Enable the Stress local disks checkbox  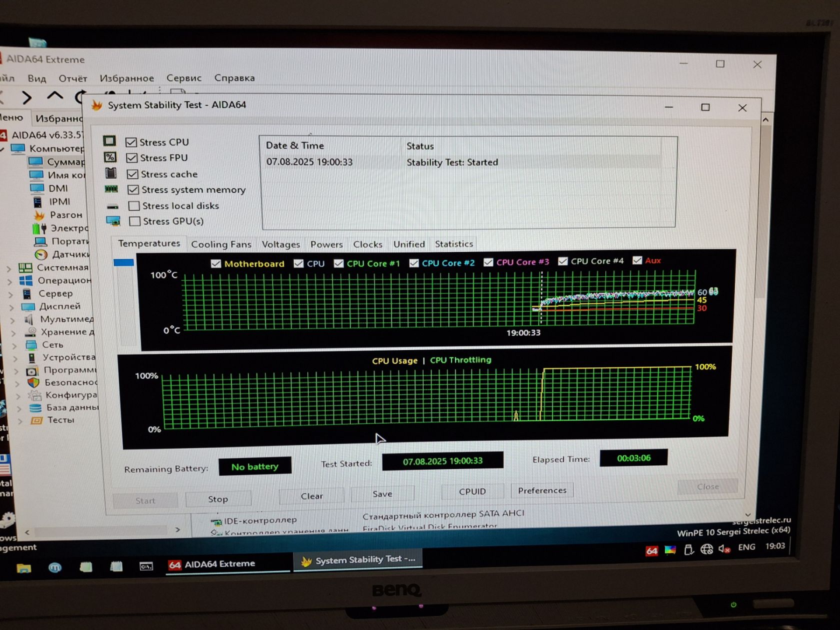133,205
